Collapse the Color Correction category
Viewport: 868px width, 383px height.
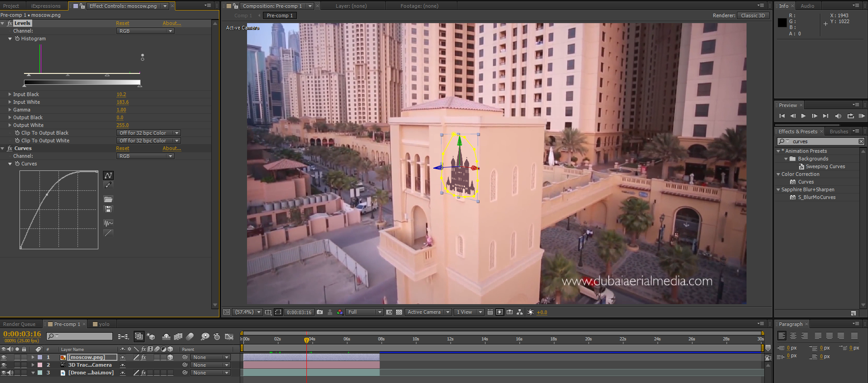tap(778, 174)
